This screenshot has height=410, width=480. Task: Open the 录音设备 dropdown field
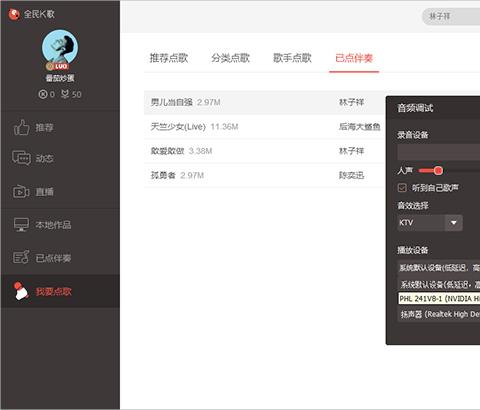(x=439, y=152)
